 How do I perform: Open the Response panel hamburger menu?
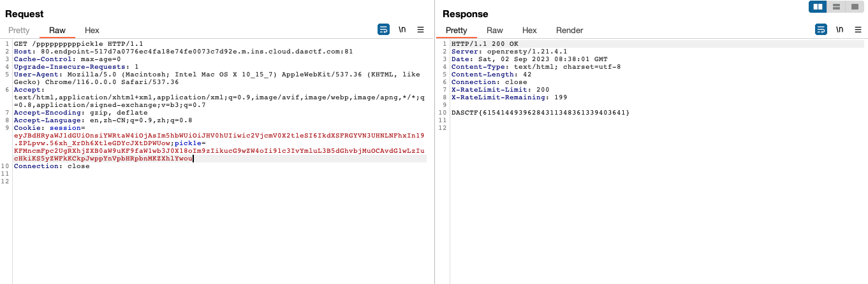[858, 29]
